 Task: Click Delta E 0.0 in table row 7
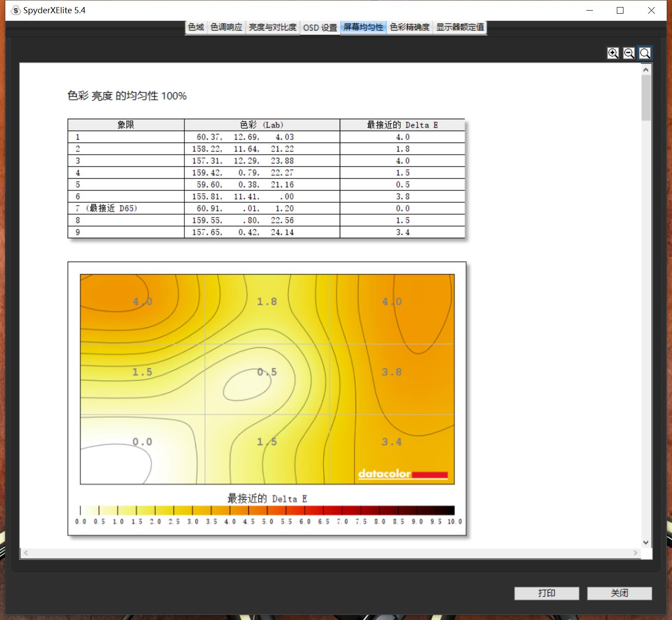(402, 209)
